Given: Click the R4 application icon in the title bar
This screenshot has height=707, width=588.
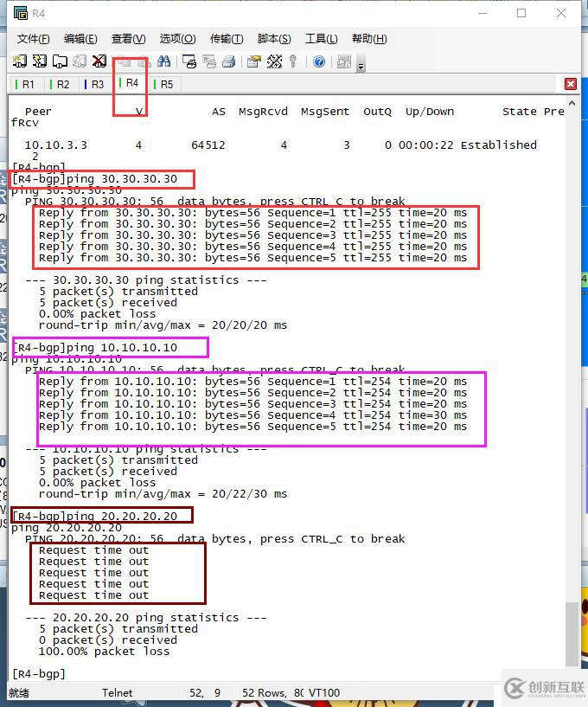Looking at the screenshot, I should click(x=20, y=13).
